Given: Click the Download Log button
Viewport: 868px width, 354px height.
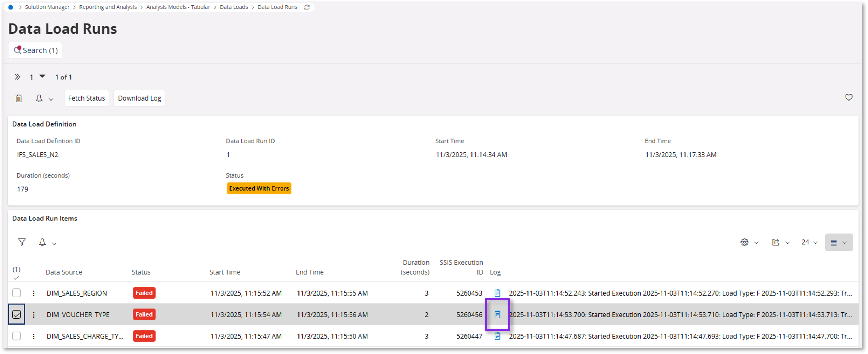Looking at the screenshot, I should point(140,98).
